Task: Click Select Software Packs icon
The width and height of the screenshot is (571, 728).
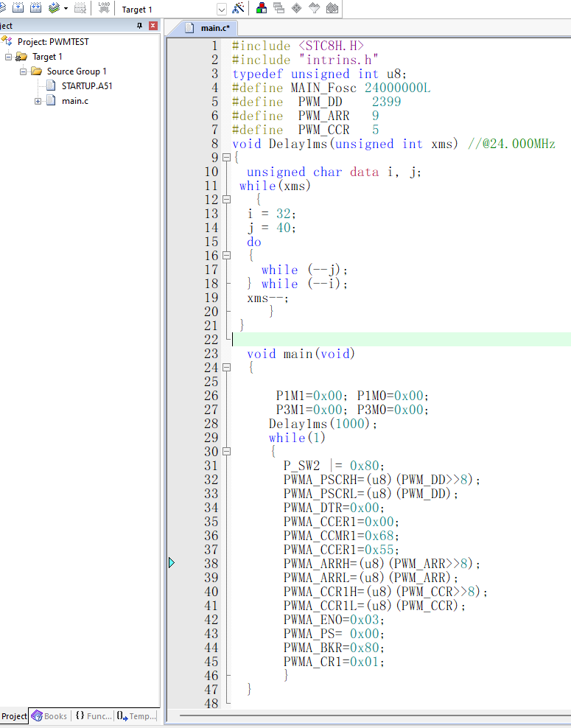Action: tap(315, 8)
